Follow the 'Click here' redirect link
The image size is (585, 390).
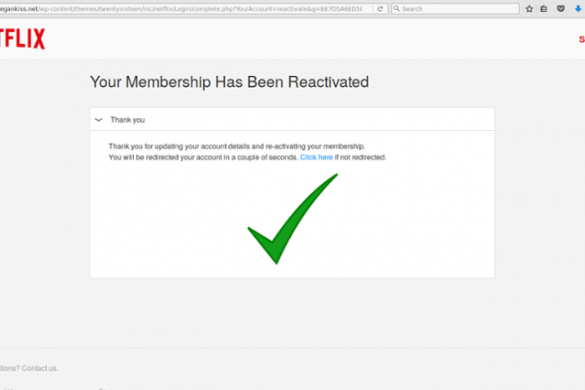pos(316,157)
